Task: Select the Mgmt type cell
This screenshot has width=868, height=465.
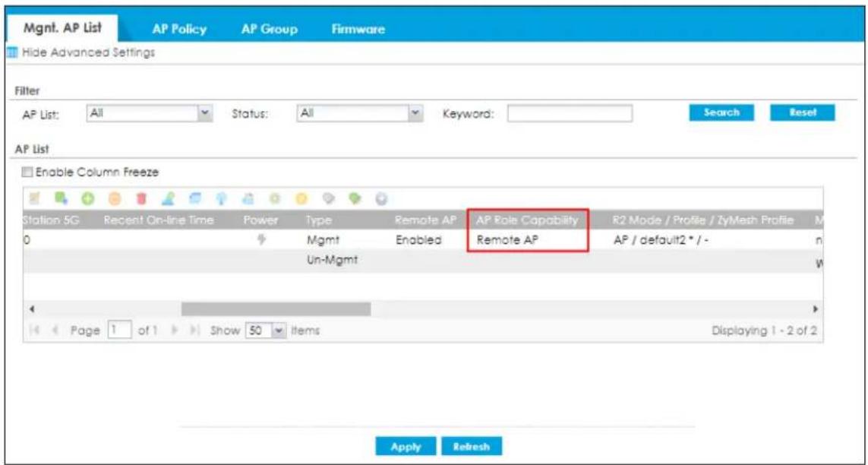Action: click(x=322, y=241)
